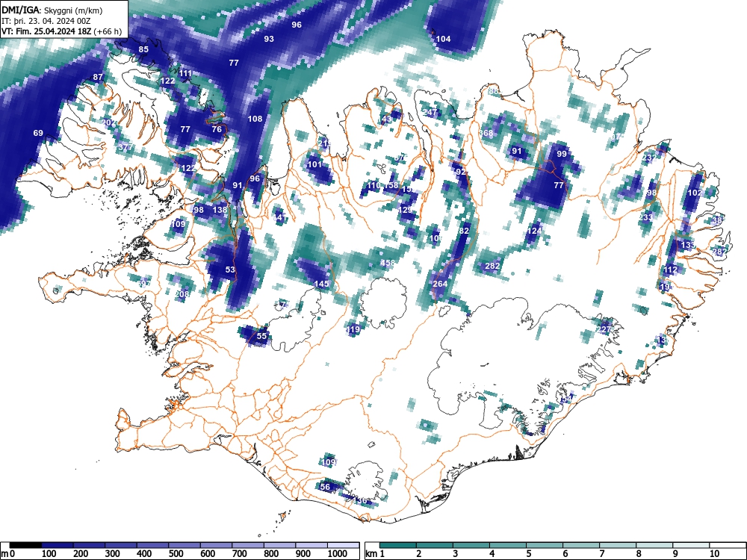Click the map value 368

(486, 133)
